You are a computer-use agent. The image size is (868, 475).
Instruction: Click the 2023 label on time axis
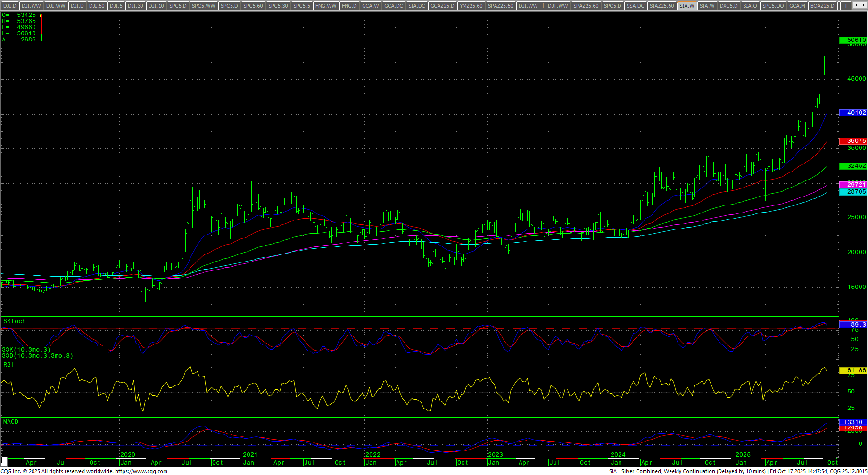[x=495, y=455]
